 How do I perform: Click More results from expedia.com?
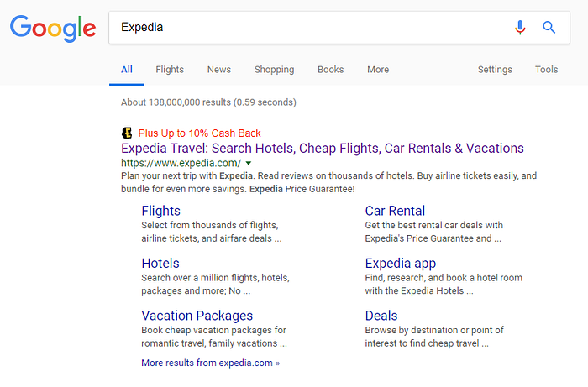coord(211,363)
